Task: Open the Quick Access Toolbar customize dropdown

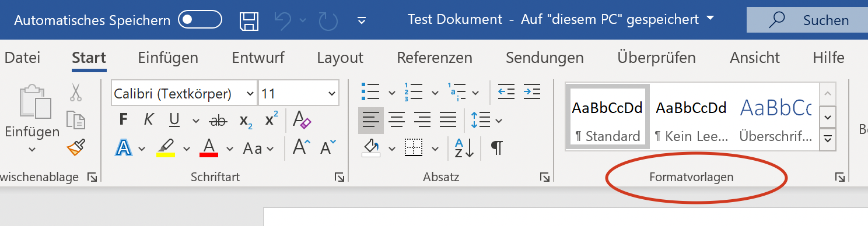Action: coord(361,20)
